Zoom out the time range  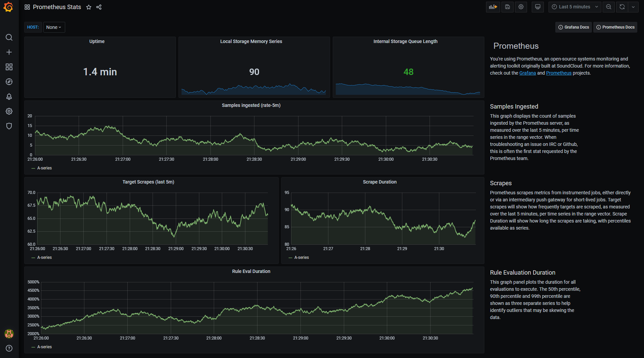pyautogui.click(x=609, y=7)
